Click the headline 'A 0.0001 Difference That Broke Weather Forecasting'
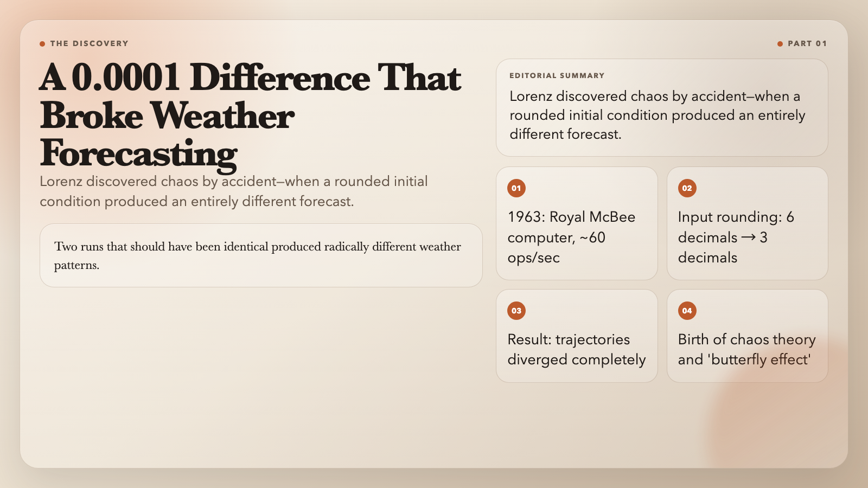This screenshot has height=488, width=868. 251,115
